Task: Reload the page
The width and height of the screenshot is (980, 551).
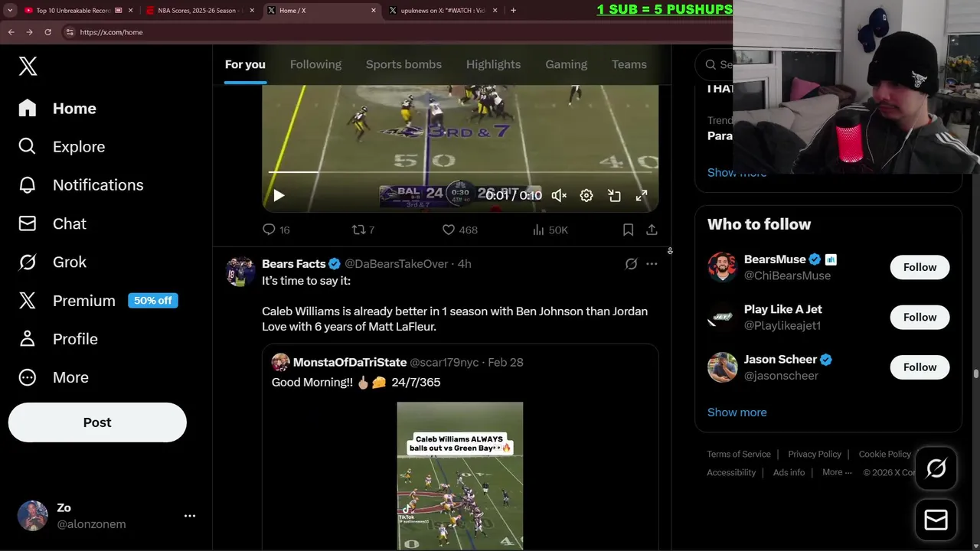Action: [x=47, y=32]
